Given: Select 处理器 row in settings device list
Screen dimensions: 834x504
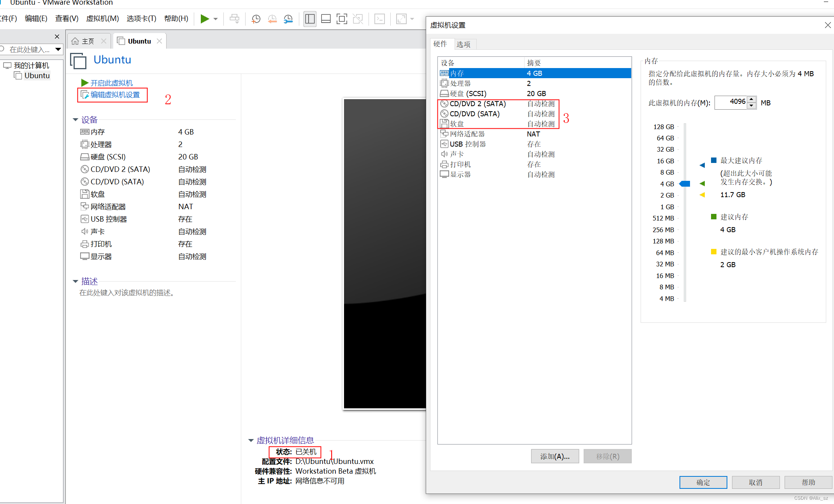Looking at the screenshot, I should (535, 83).
